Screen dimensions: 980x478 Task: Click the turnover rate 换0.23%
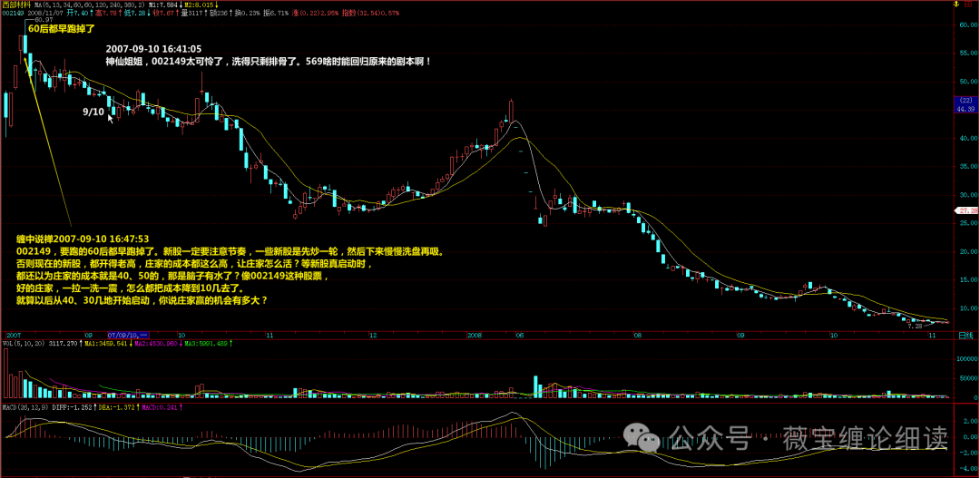248,13
